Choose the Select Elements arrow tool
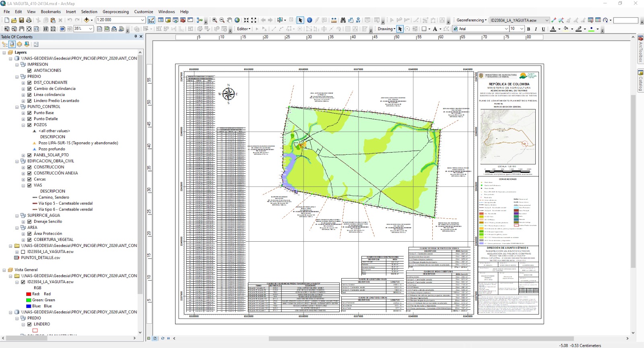The image size is (644, 348). tap(300, 20)
